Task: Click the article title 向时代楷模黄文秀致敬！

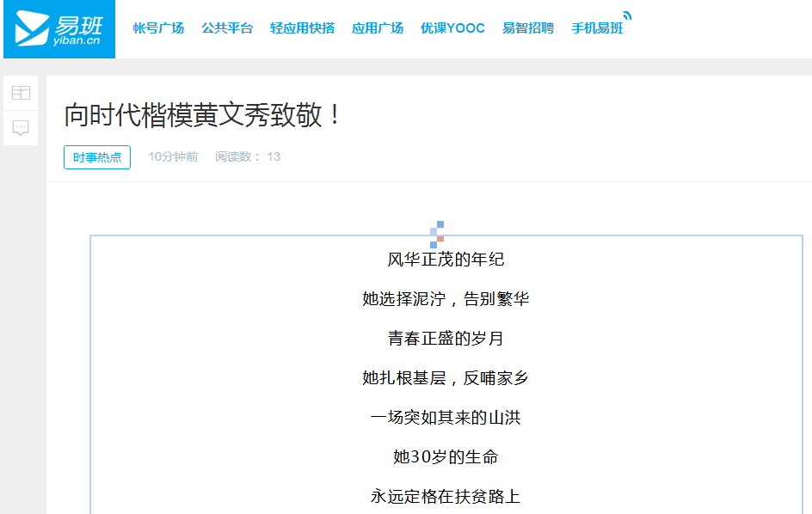Action: 202,115
